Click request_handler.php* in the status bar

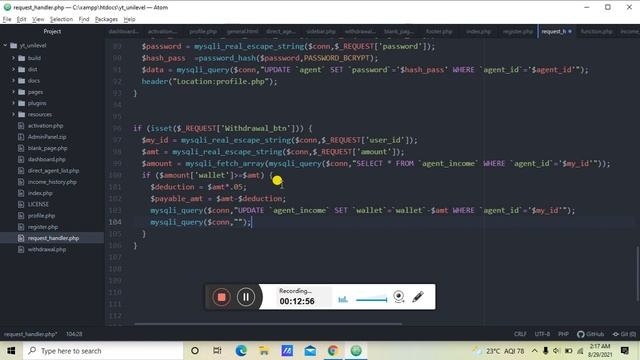click(31, 334)
